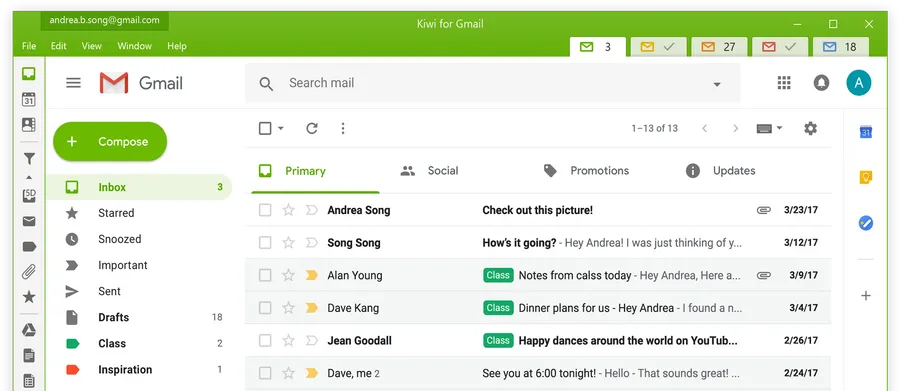Open the Google apps grid

point(784,83)
